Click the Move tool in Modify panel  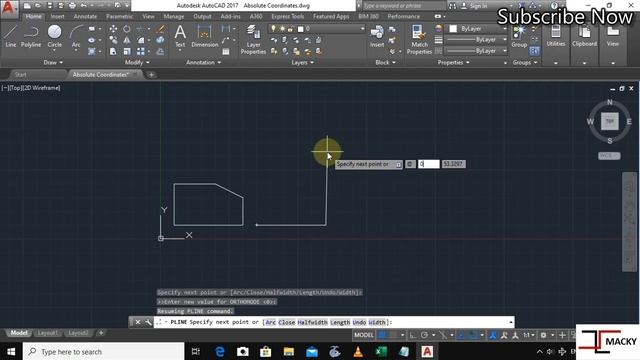pyautogui.click(x=113, y=29)
